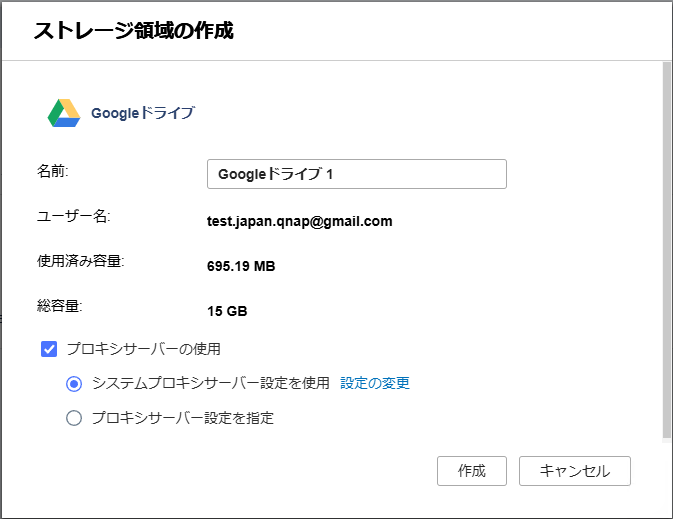673x519 pixels.
Task: Select the システムプロキシサーバー設定を使用 radio button
Action: (x=74, y=383)
